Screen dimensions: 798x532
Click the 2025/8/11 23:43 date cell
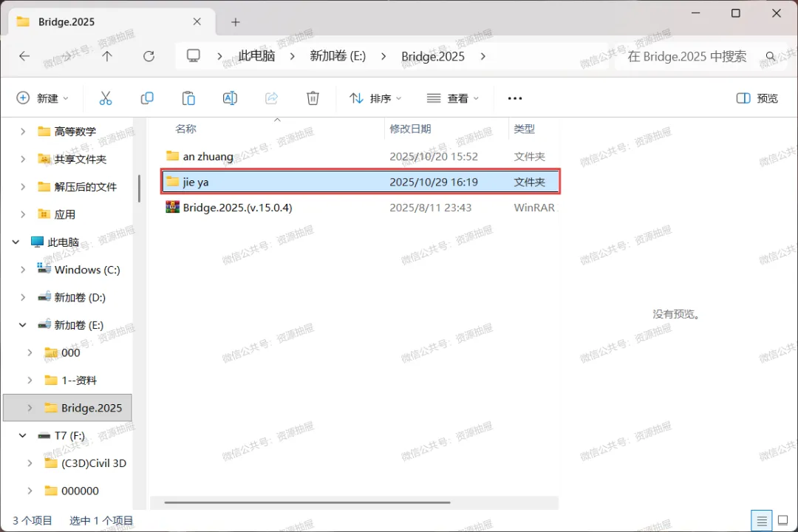431,207
